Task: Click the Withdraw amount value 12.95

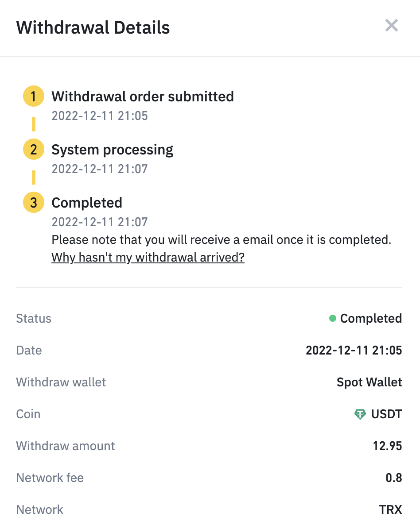Action: 387,446
